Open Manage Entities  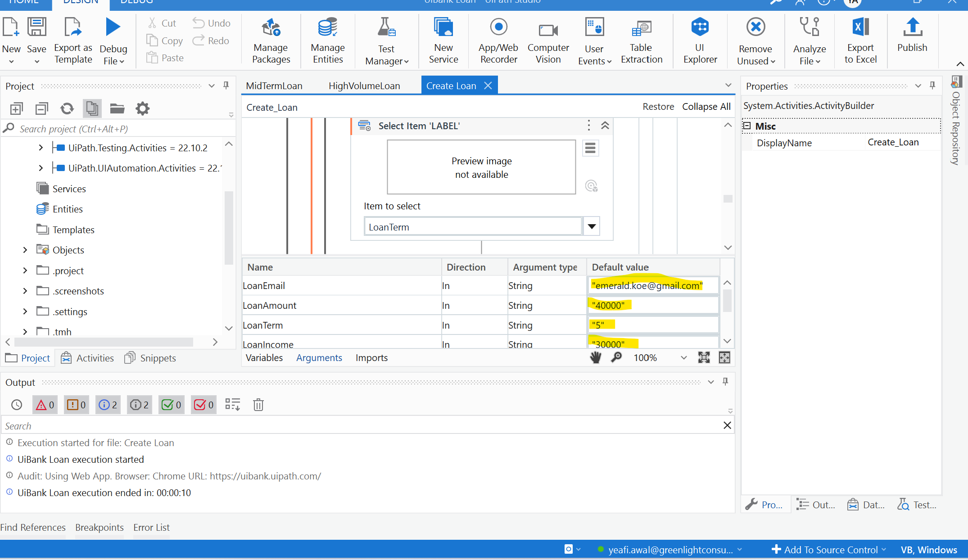(x=328, y=41)
